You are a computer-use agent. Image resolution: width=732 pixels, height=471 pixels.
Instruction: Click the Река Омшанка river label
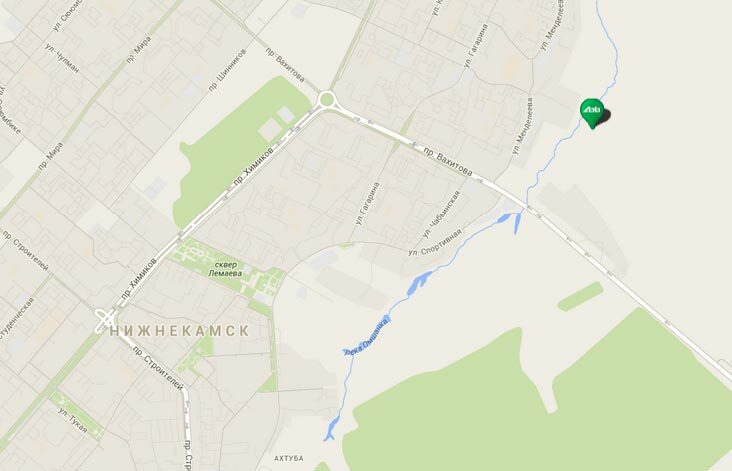366,337
